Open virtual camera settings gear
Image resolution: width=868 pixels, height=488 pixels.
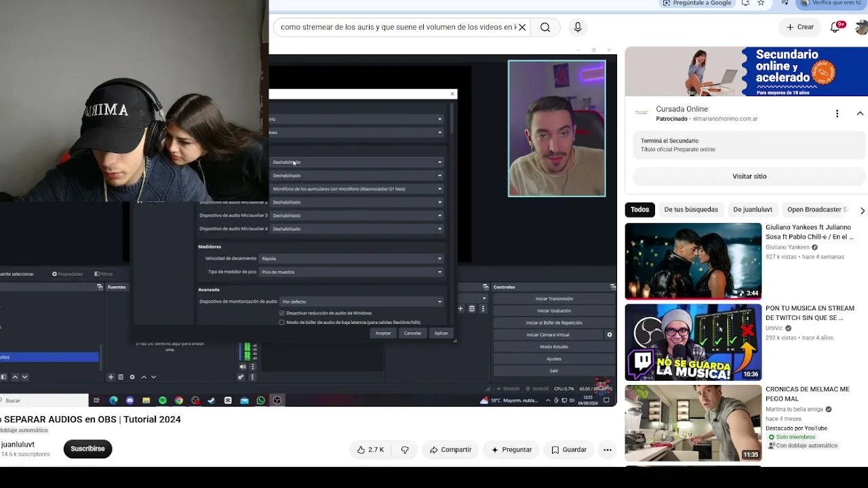[x=609, y=335]
